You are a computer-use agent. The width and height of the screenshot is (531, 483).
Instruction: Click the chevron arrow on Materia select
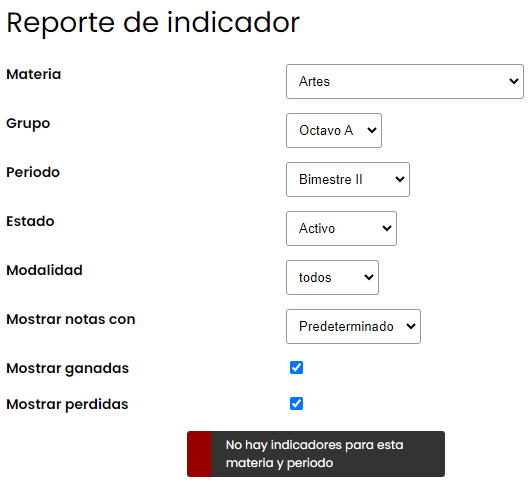click(x=514, y=81)
